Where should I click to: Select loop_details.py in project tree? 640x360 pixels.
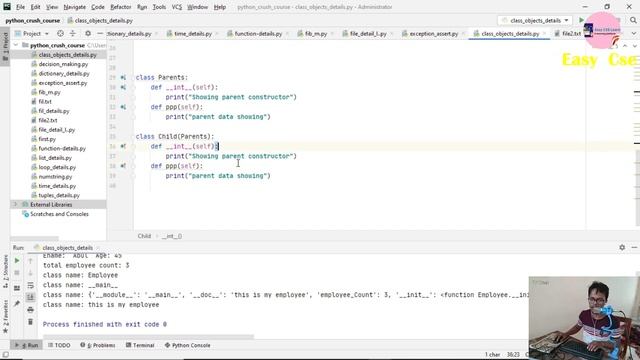(57, 167)
